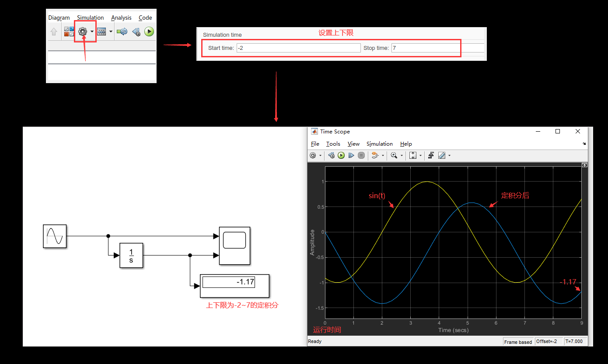Open the Code menu

click(x=145, y=17)
